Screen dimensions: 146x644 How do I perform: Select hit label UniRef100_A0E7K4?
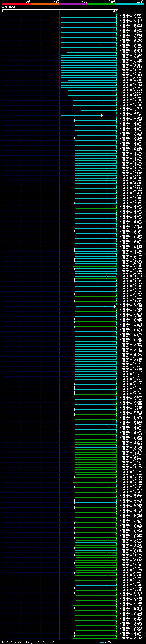131,273
